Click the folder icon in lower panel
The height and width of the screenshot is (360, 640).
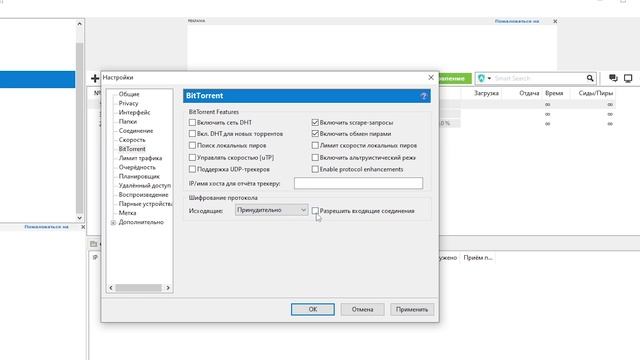coord(93,244)
